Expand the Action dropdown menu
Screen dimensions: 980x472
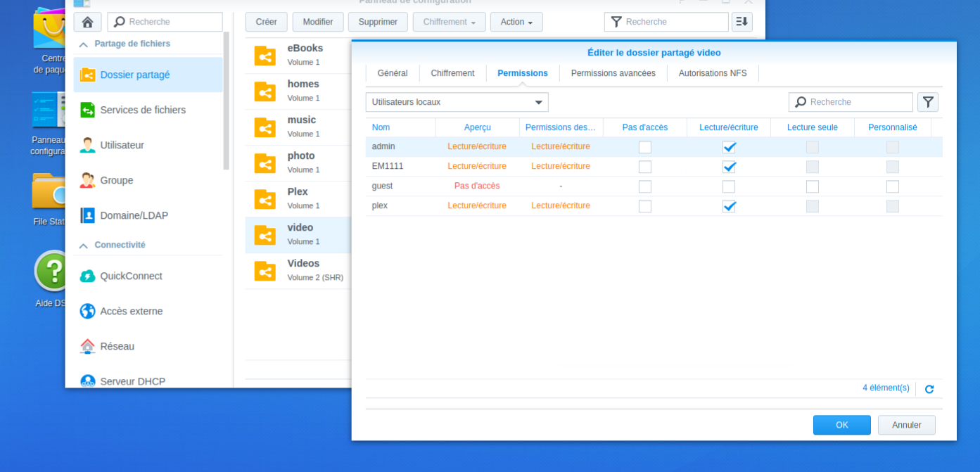tap(516, 22)
